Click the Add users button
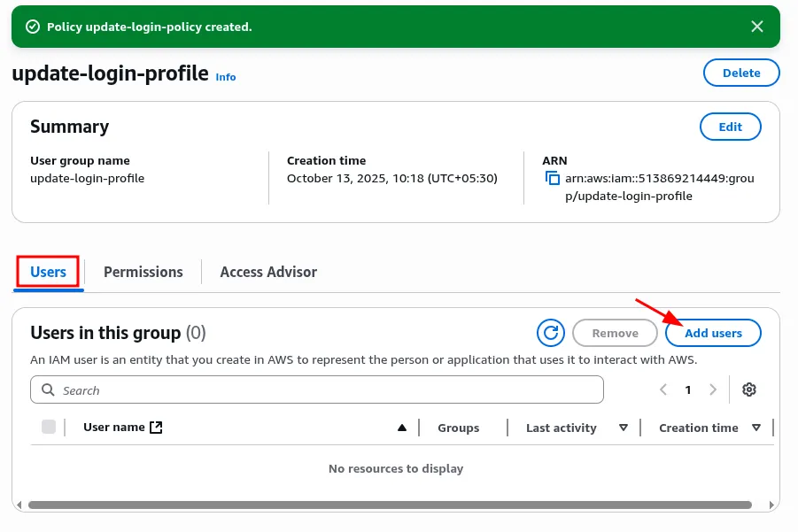 [x=713, y=333]
